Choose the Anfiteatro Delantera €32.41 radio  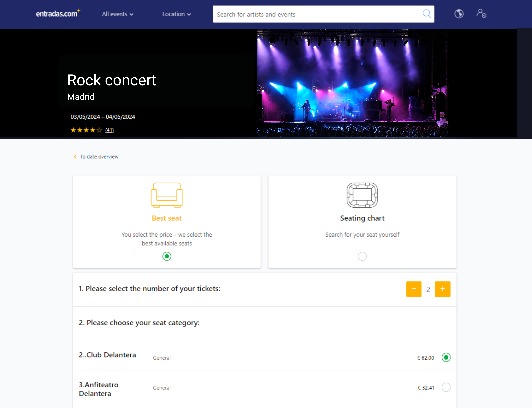click(x=446, y=387)
